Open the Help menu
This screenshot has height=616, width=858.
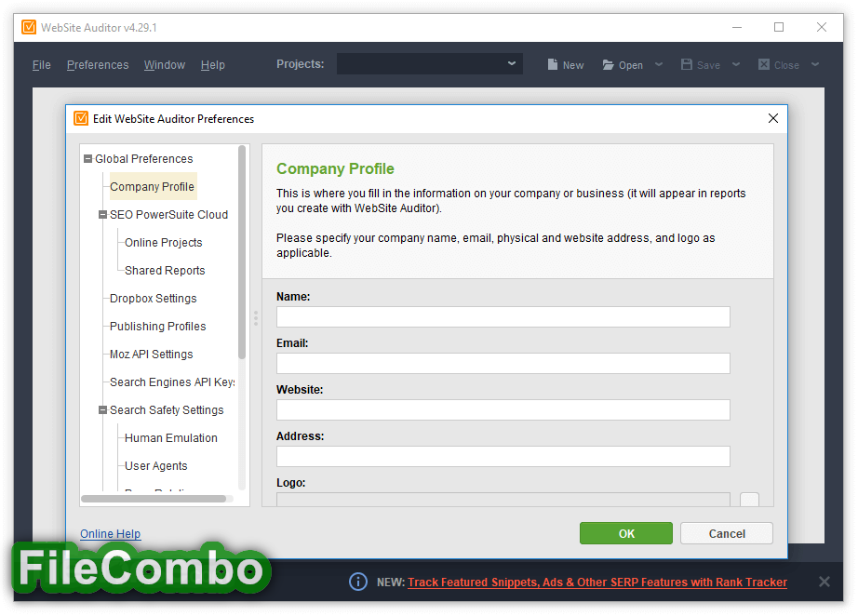(x=213, y=65)
